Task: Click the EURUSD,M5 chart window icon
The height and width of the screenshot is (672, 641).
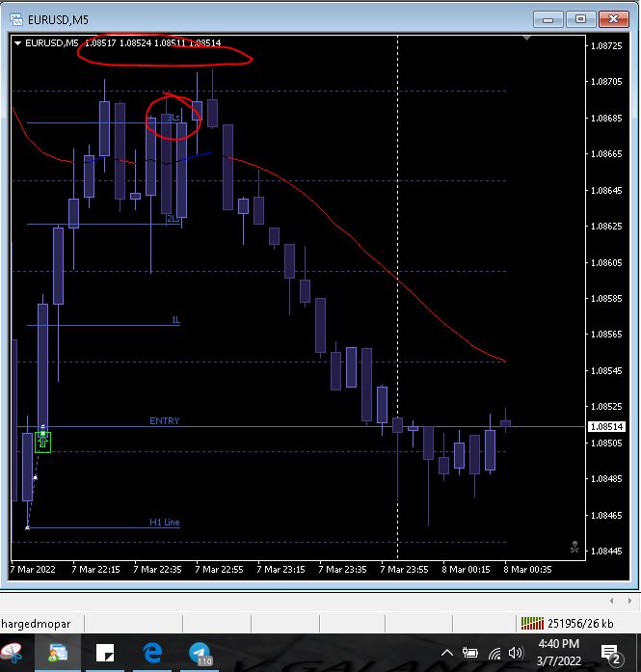Action: pyautogui.click(x=16, y=19)
